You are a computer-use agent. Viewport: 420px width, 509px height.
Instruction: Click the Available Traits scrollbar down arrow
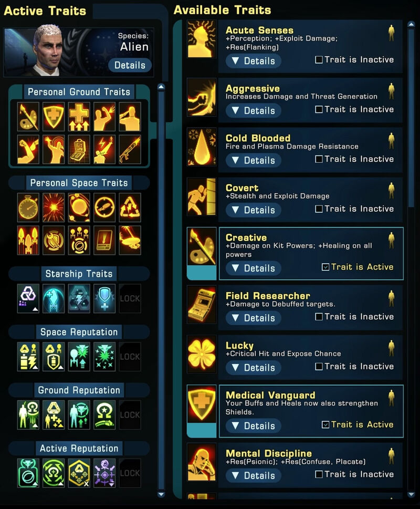411,494
